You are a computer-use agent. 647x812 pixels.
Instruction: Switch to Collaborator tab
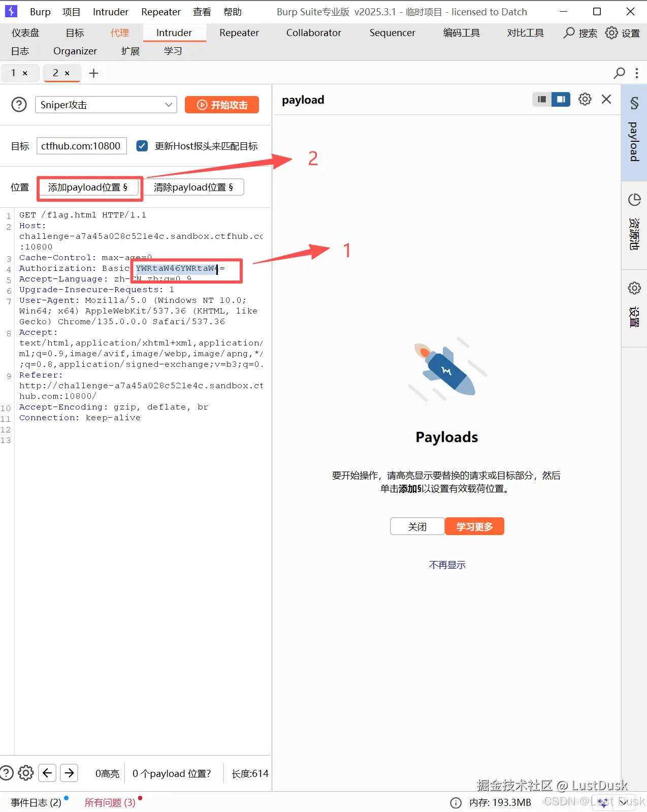click(313, 33)
